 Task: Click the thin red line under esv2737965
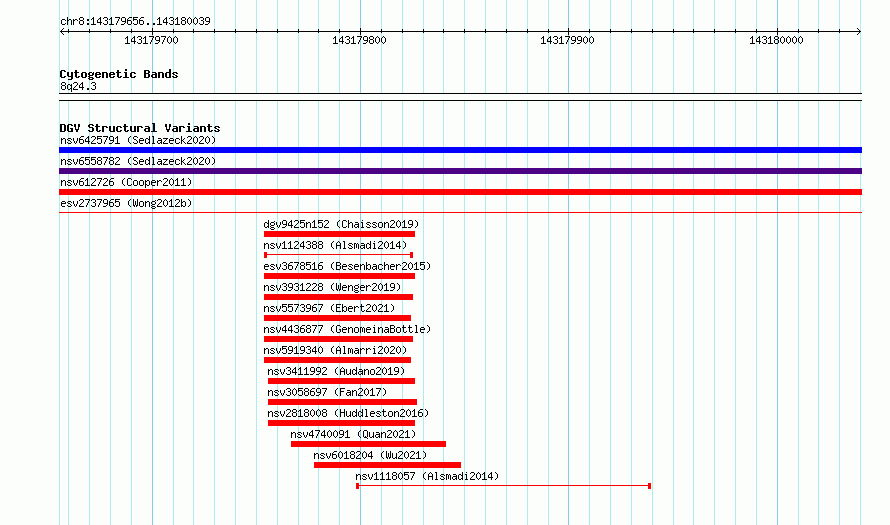point(460,212)
